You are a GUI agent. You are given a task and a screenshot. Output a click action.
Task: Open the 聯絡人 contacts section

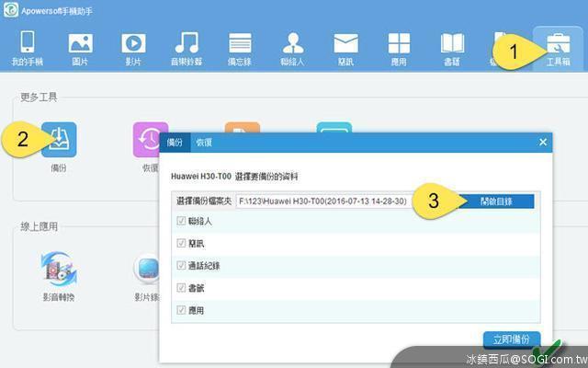(293, 46)
